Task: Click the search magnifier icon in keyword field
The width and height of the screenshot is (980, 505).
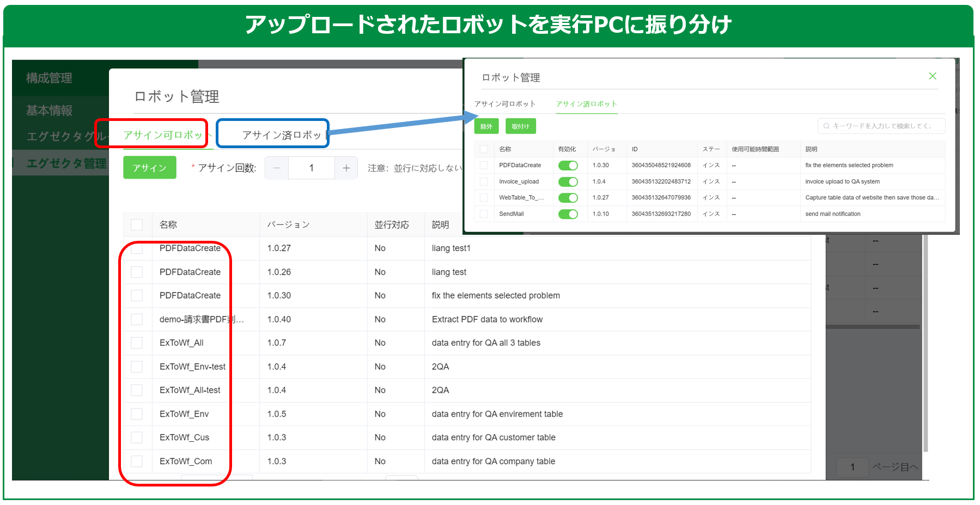Action: click(826, 126)
